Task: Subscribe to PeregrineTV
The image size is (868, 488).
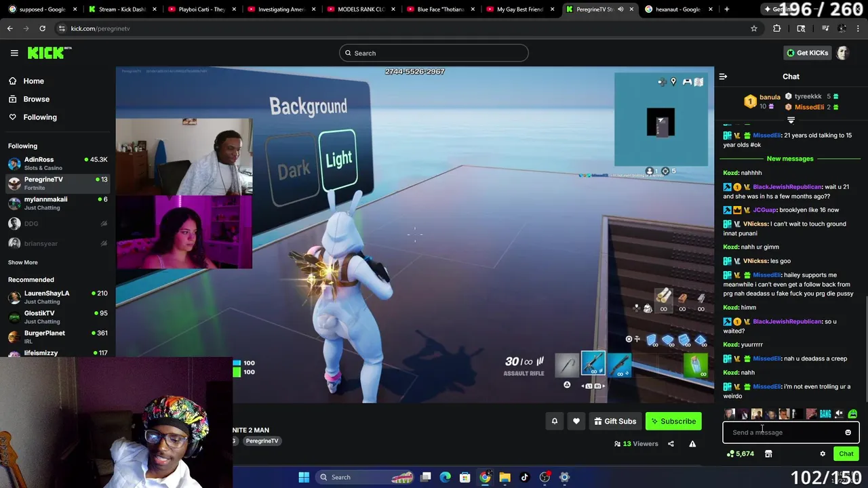Action: (673, 422)
